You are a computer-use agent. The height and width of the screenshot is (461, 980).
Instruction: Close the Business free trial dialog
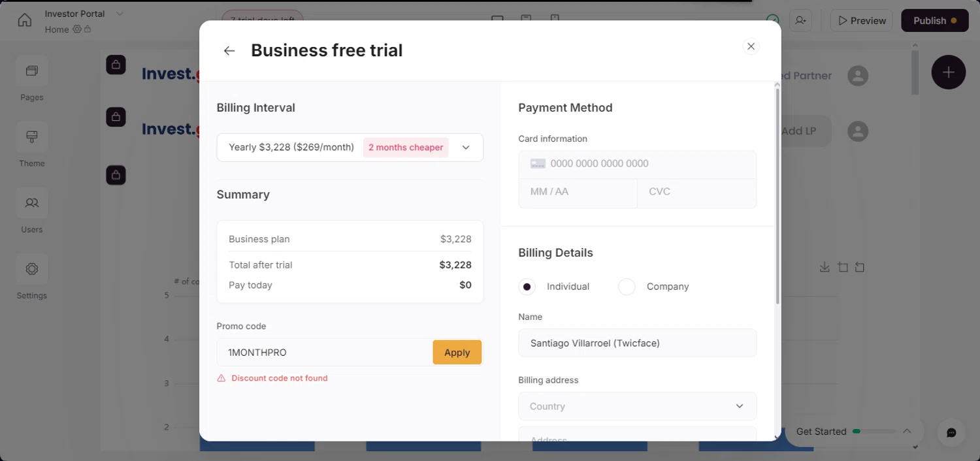tap(751, 46)
